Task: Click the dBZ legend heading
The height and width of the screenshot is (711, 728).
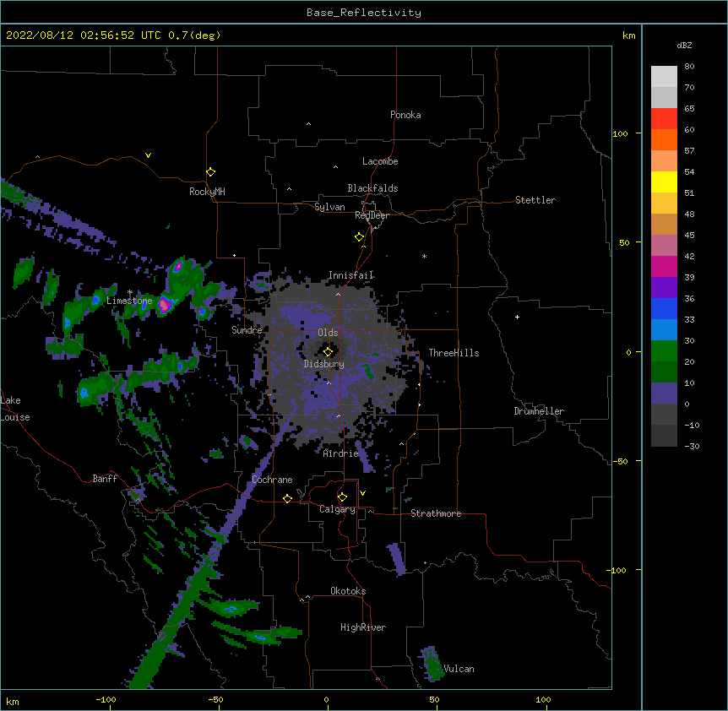Action: pyautogui.click(x=684, y=46)
